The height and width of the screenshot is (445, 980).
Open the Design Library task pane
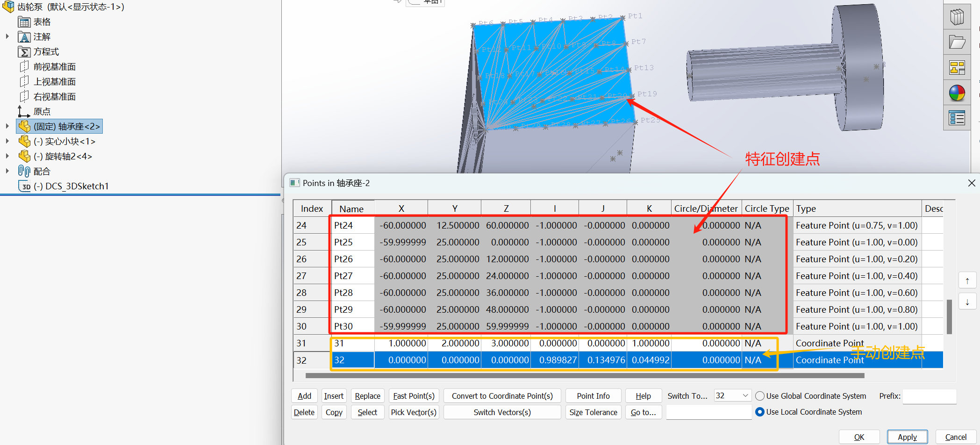coord(957,16)
